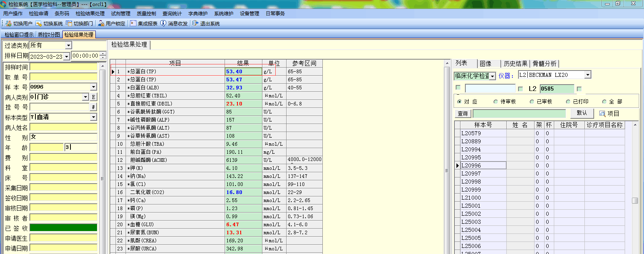
Task: Open the 条形码 menu
Action: [62, 14]
